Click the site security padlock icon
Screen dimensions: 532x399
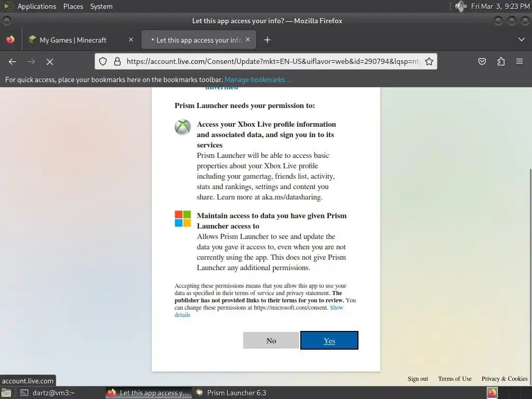click(117, 61)
